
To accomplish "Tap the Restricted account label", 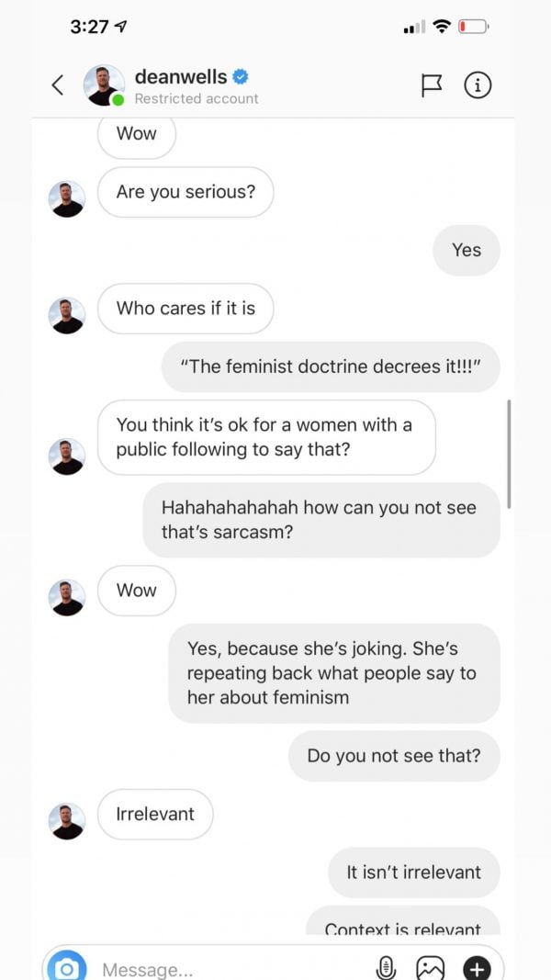I will 197,99.
